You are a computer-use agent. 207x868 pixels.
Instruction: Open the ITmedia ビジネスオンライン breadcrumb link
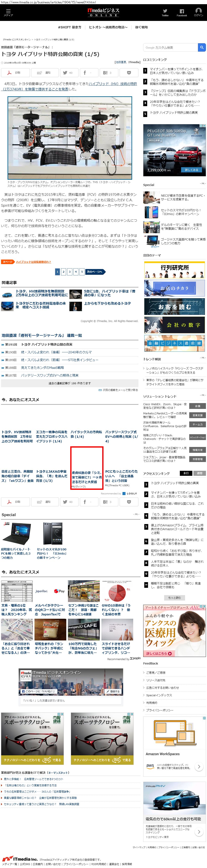click(17, 39)
